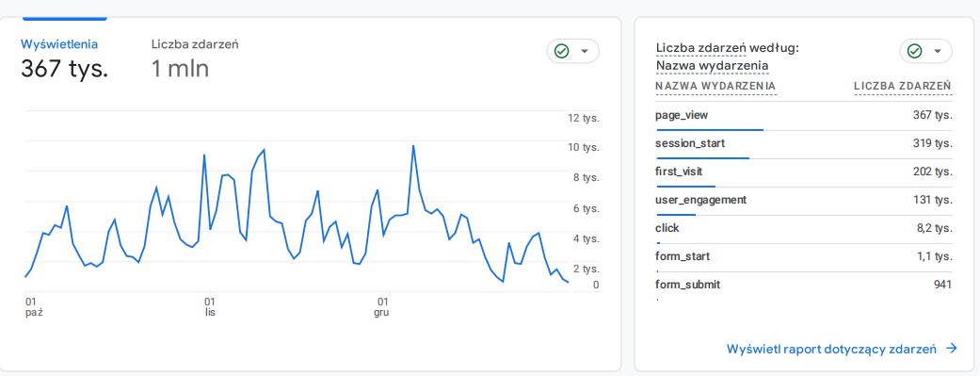Select the user_engagement event row

tap(804, 200)
